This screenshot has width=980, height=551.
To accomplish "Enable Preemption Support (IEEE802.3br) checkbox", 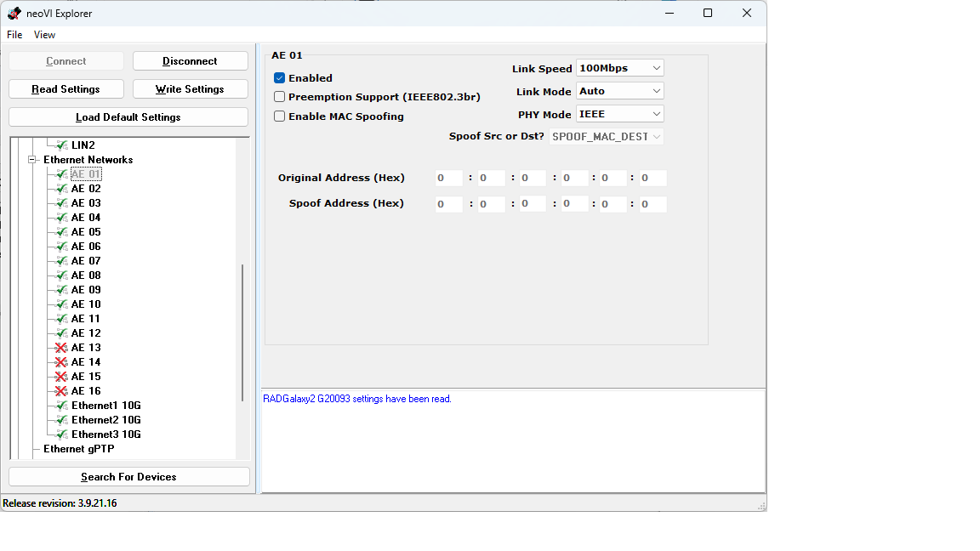I will tap(279, 97).
